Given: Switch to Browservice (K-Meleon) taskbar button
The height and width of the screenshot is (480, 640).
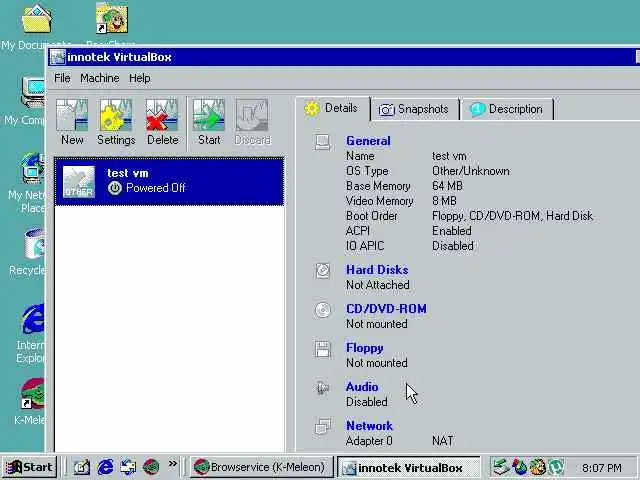Looking at the screenshot, I should click(x=262, y=467).
